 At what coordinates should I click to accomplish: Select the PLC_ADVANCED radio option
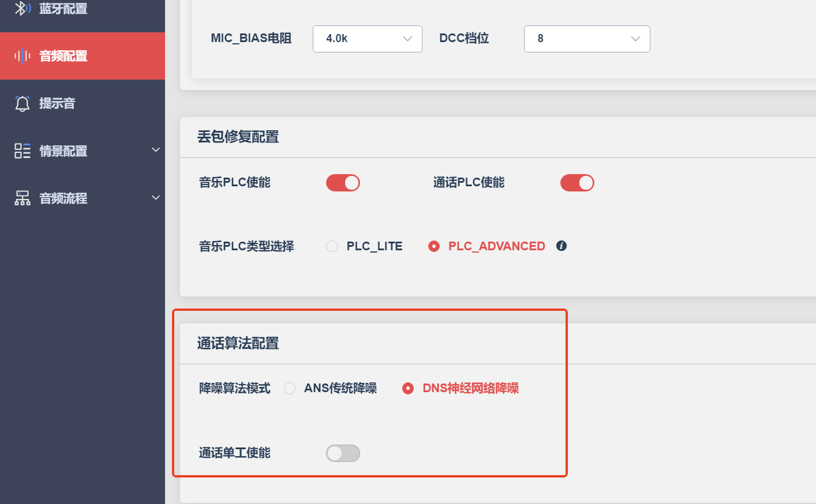434,246
